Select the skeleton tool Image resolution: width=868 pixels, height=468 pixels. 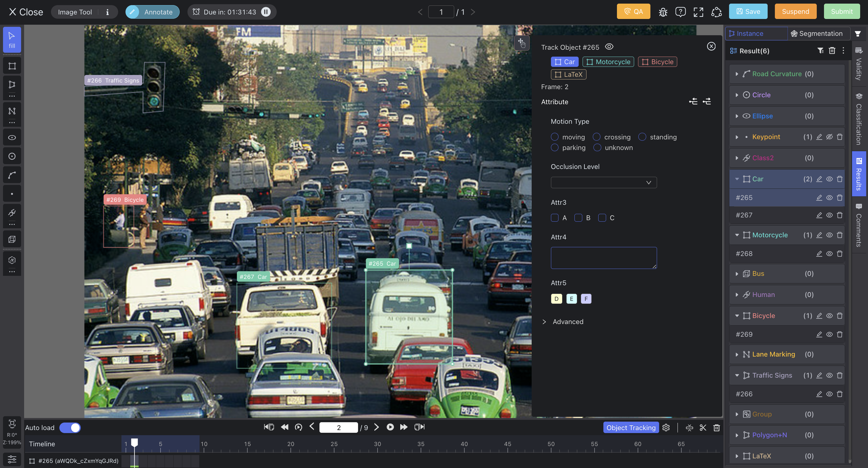12,213
